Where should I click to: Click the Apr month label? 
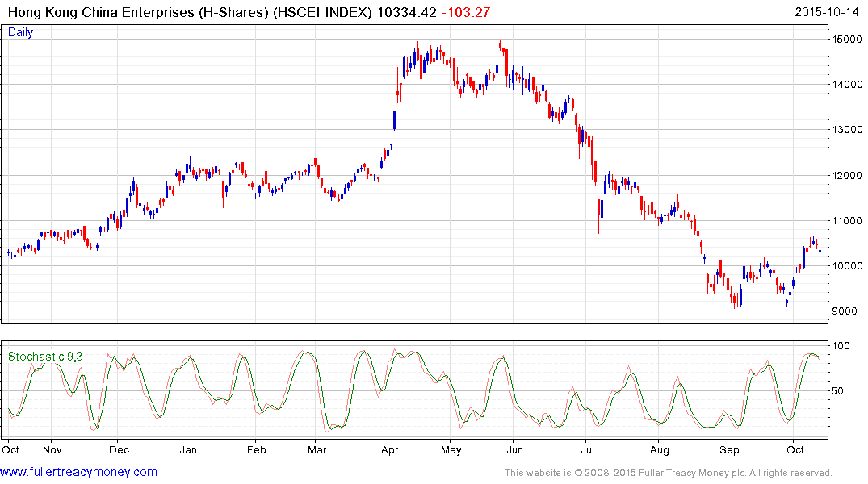(x=390, y=449)
